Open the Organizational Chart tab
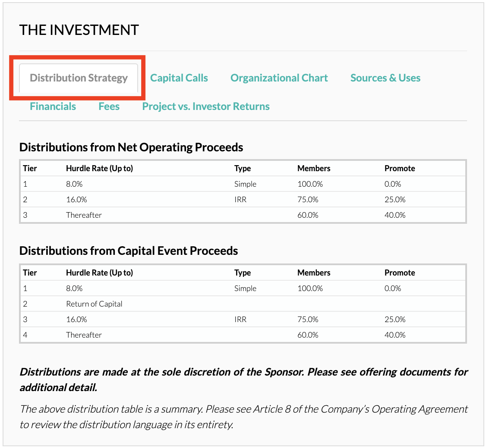The height and width of the screenshot is (448, 486). click(279, 78)
